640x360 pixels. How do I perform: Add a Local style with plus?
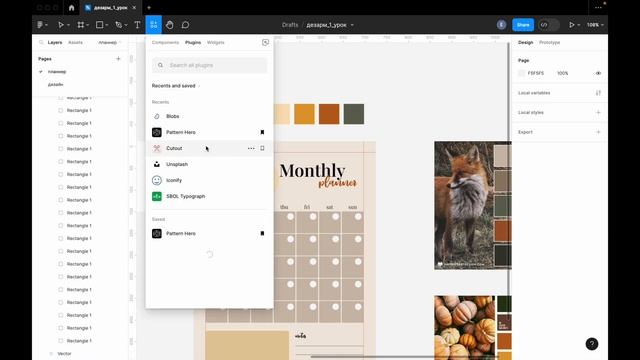click(598, 112)
